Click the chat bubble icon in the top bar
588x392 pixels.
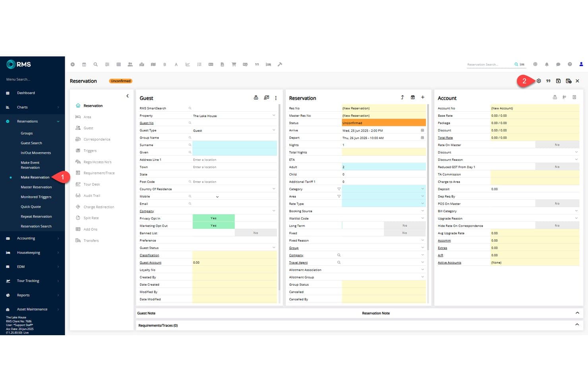click(558, 64)
